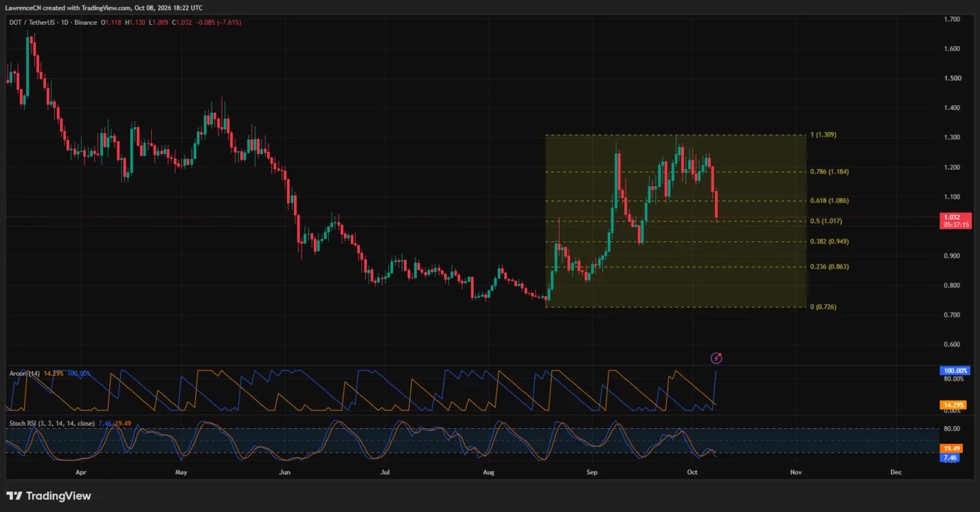Select the 0.600 price scale label
980x512 pixels.
point(952,345)
